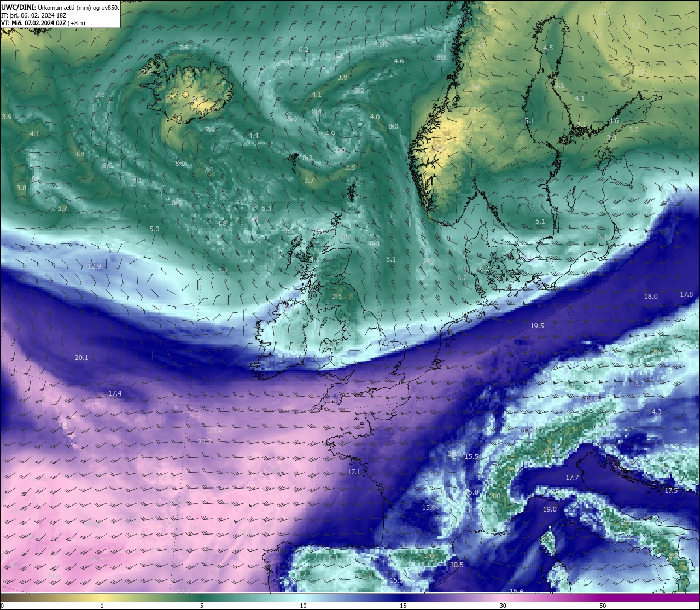Click the 6.1 value label
Screen dimensions: 700x610
[602, 236]
